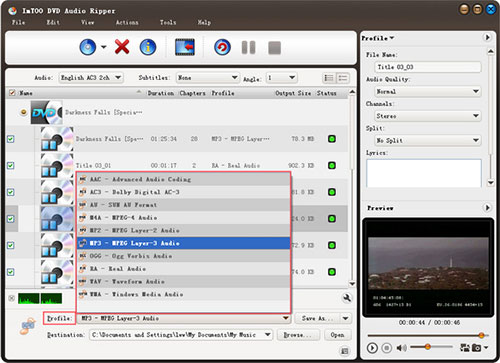Click the pause icon in toolbar

248,47
